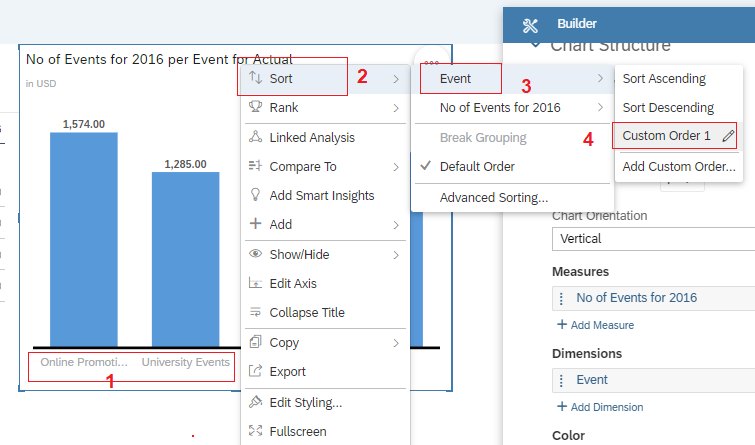Screen dimensions: 755x445
Task: Select the Event dimension entry in Builder
Action: tap(592, 380)
